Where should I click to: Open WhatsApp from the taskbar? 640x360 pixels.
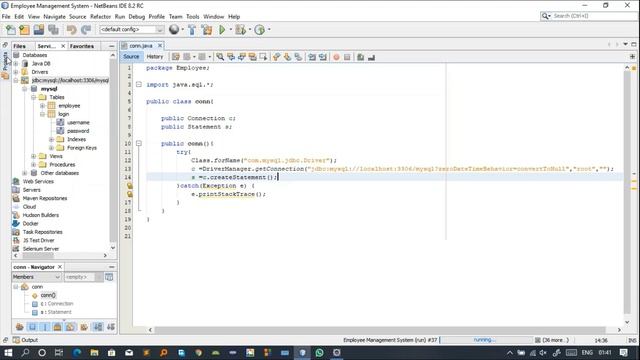[x=319, y=353]
